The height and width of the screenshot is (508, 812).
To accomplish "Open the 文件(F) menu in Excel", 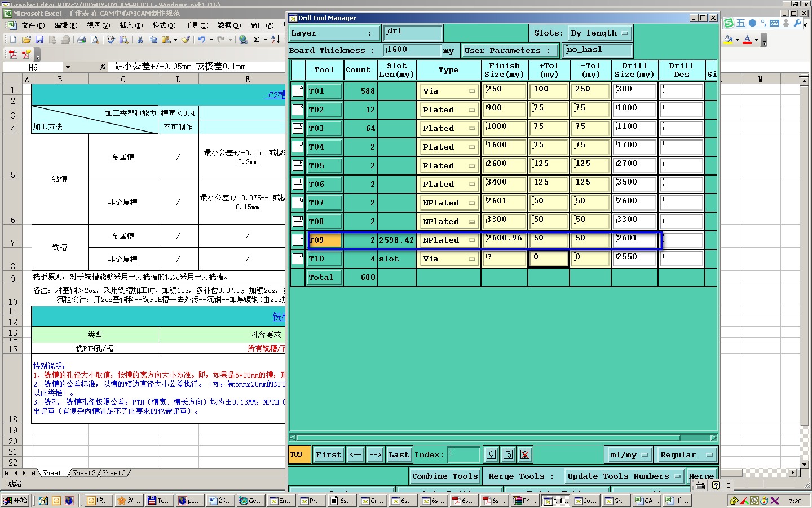I will tap(33, 25).
